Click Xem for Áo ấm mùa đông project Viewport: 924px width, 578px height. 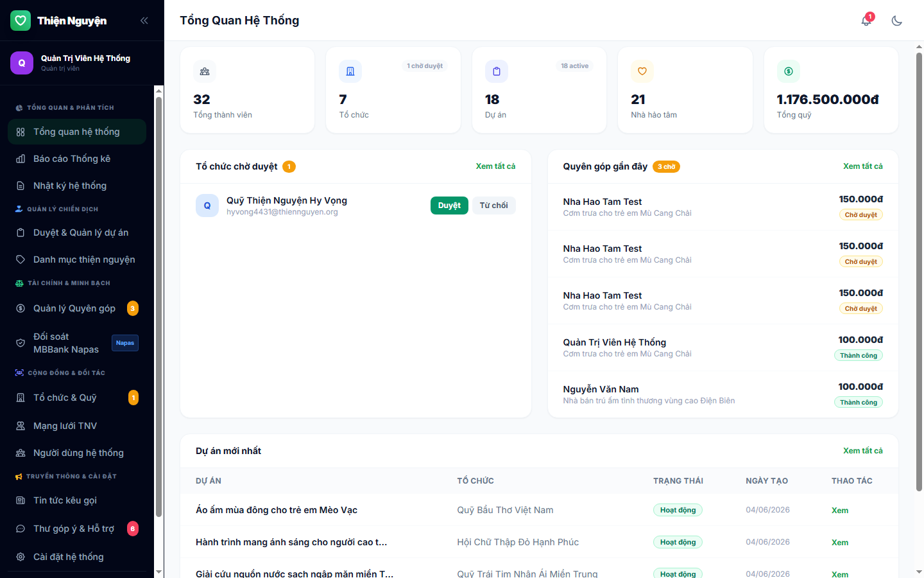(x=840, y=511)
